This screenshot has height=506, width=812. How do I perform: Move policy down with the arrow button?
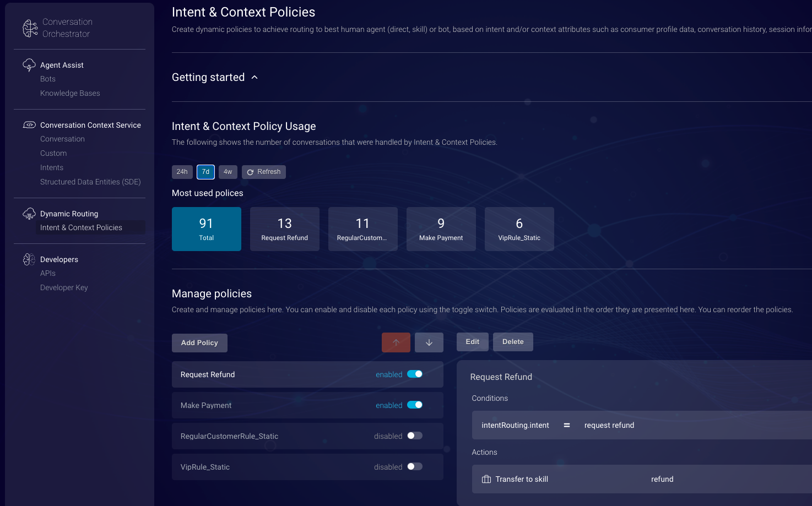[x=429, y=342]
